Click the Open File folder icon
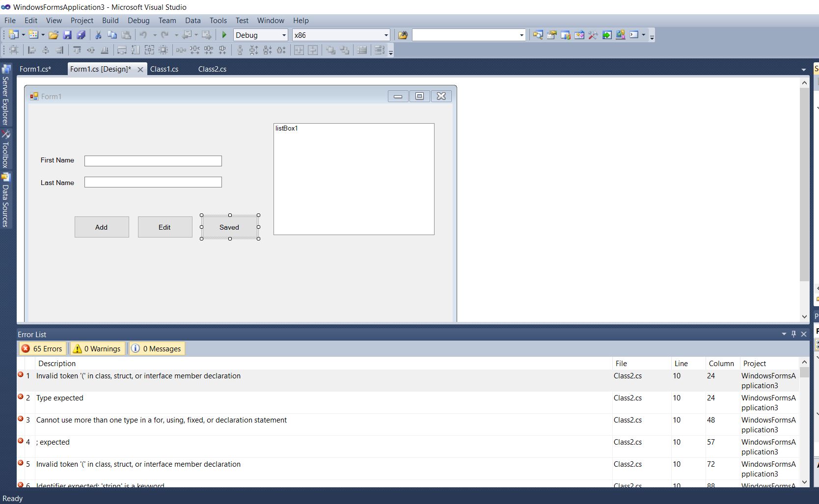819x504 pixels. pos(54,35)
